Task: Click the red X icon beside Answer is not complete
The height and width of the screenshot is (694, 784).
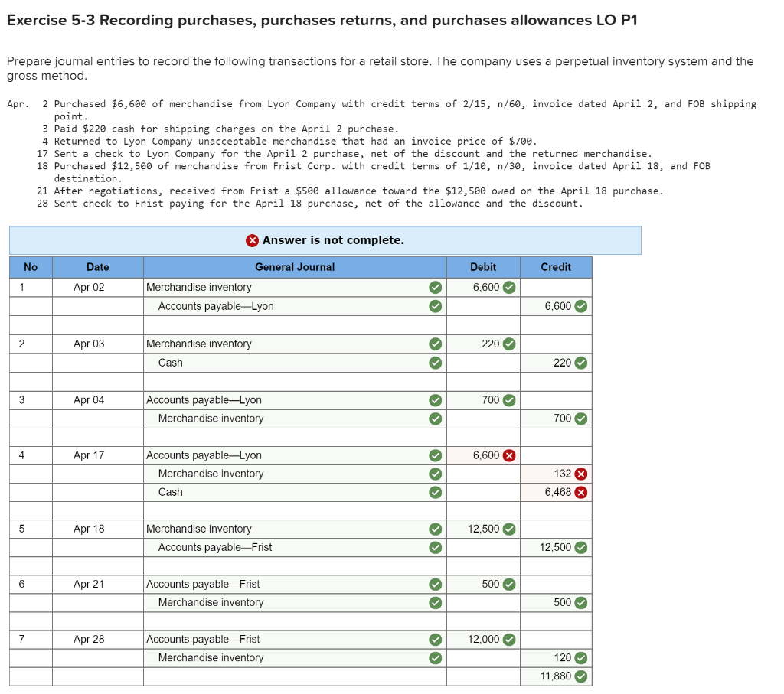Action: pos(252,241)
